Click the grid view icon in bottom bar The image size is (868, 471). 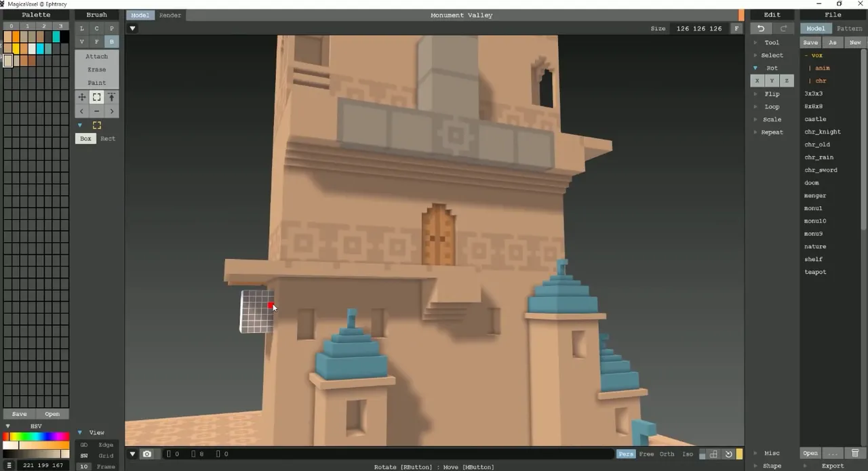coord(713,454)
